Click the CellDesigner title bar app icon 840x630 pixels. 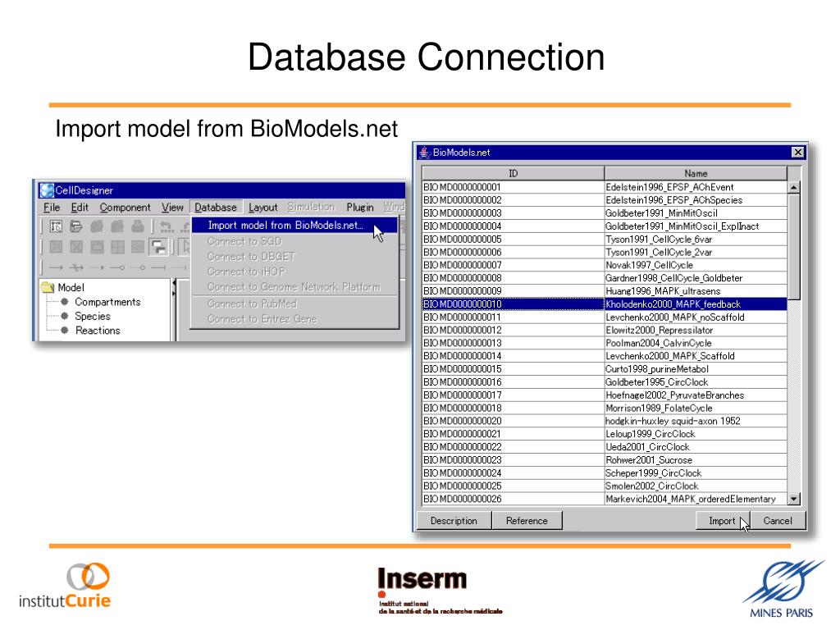(47, 190)
